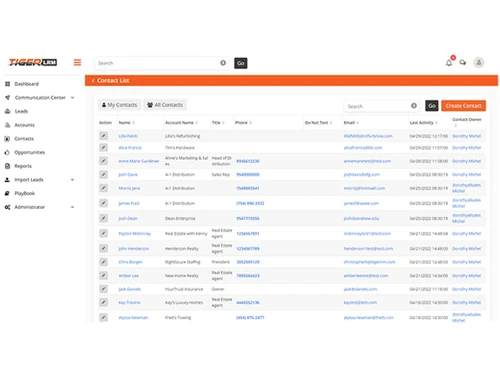The height and width of the screenshot is (375, 500).
Task: Click James Fred's phone (754) 896-3332
Action: pos(250,203)
